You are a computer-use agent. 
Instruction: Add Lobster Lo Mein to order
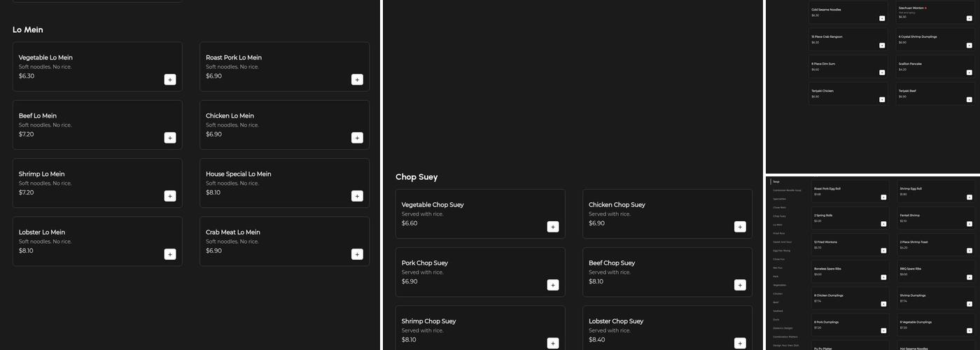tap(170, 254)
